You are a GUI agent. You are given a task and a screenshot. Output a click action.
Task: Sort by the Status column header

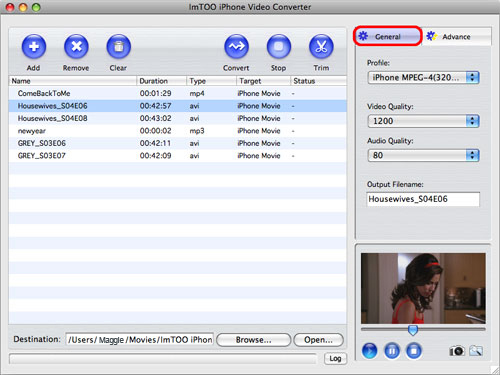point(319,81)
